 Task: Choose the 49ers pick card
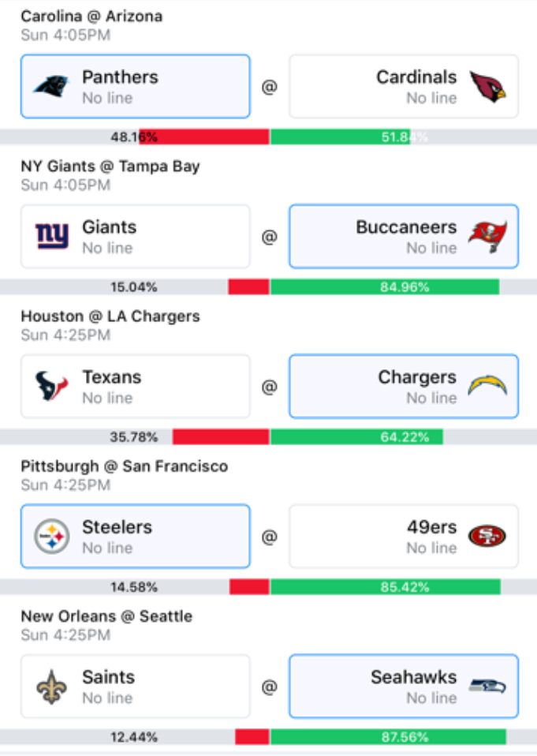(404, 536)
